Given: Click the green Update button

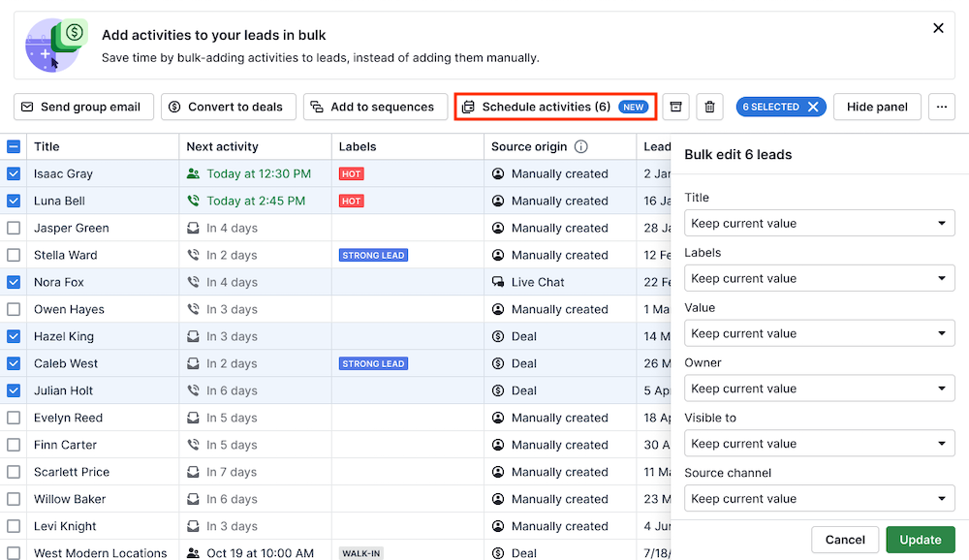Looking at the screenshot, I should click(x=920, y=540).
